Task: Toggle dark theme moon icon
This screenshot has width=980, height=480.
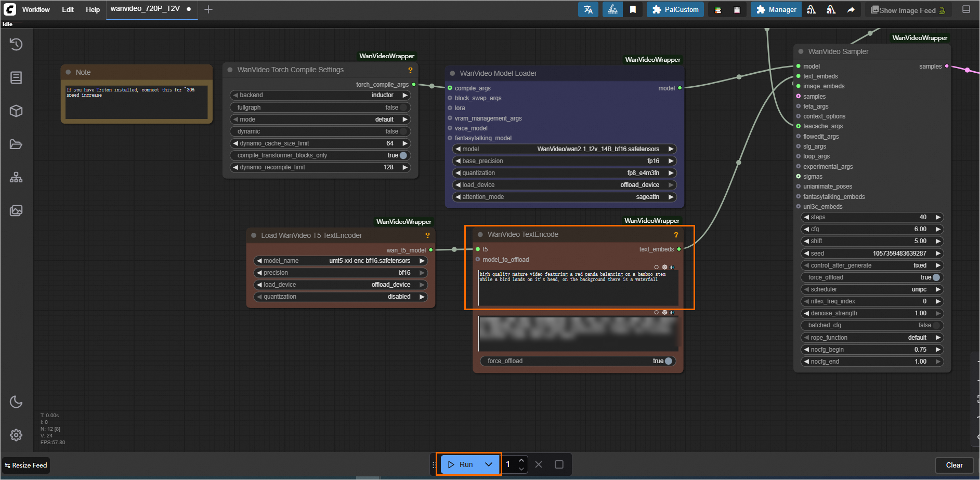Action: pyautogui.click(x=16, y=402)
